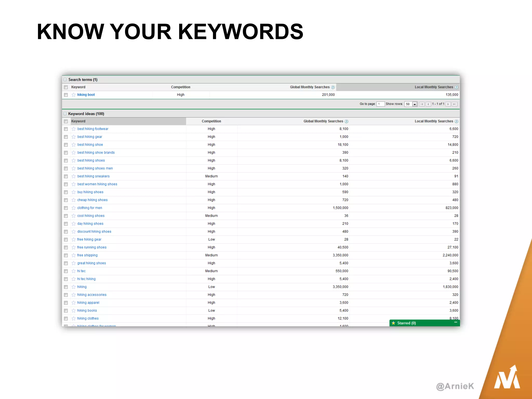Open the 'great hiking shoes' keyword link
Image resolution: width=532 pixels, height=399 pixels.
[x=91, y=263]
